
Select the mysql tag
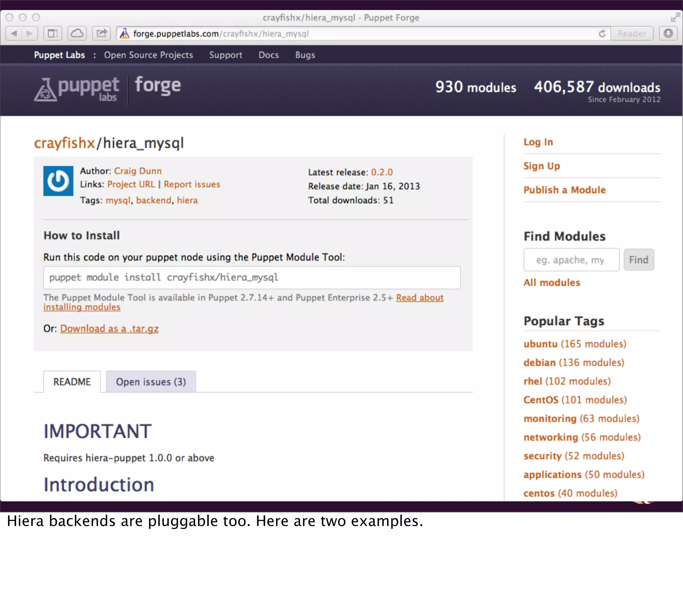(118, 200)
